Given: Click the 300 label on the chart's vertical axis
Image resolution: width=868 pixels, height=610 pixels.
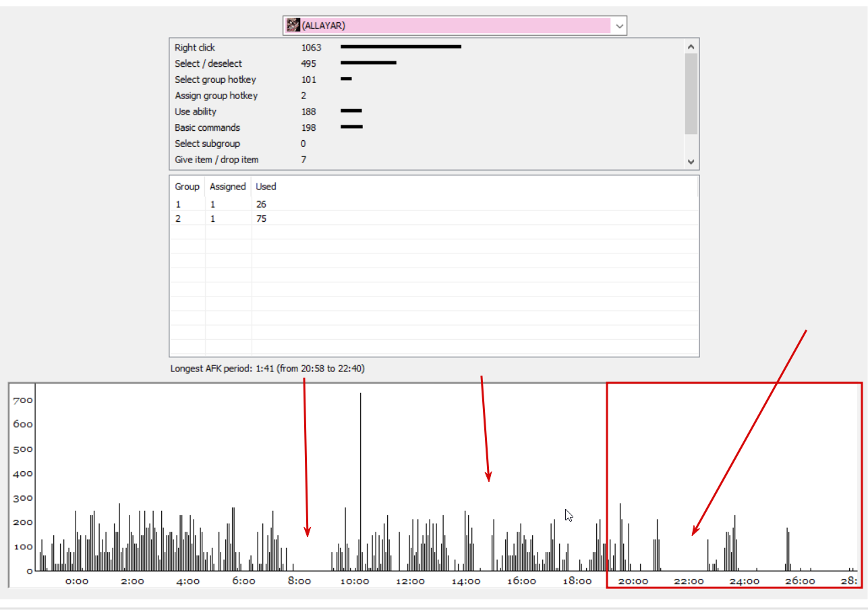Looking at the screenshot, I should click(x=23, y=498).
